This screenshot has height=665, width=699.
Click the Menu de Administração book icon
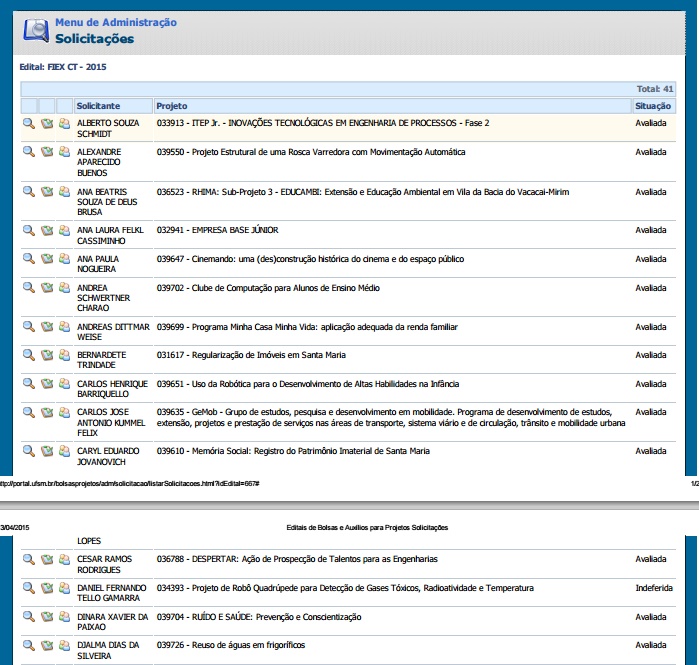(35, 30)
